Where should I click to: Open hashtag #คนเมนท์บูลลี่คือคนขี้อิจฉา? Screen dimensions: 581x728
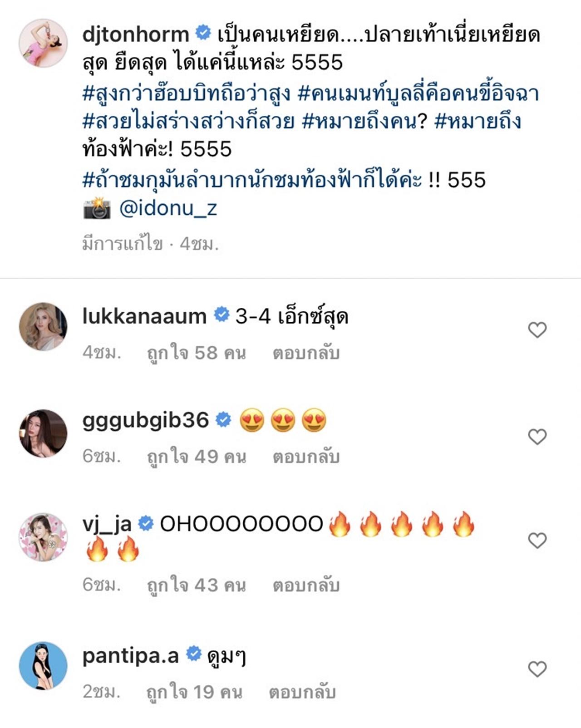(419, 93)
